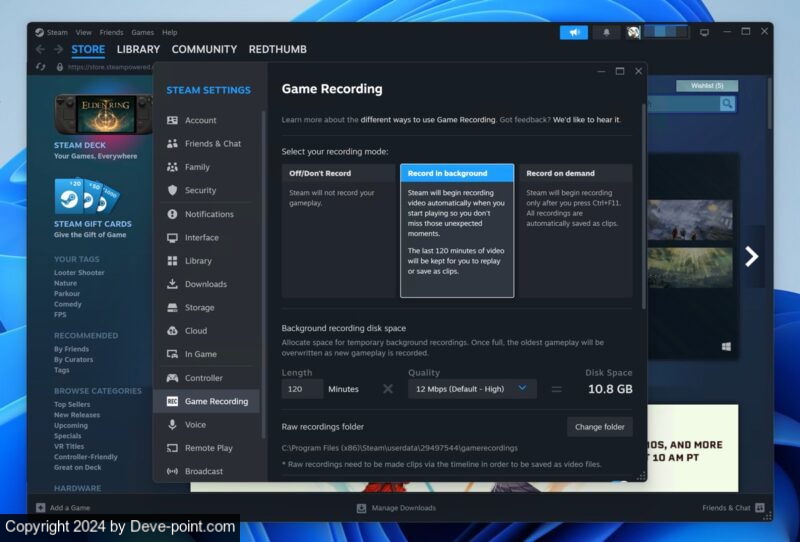Advance the featured carousel with the right arrow
The image size is (800, 542).
point(751,256)
